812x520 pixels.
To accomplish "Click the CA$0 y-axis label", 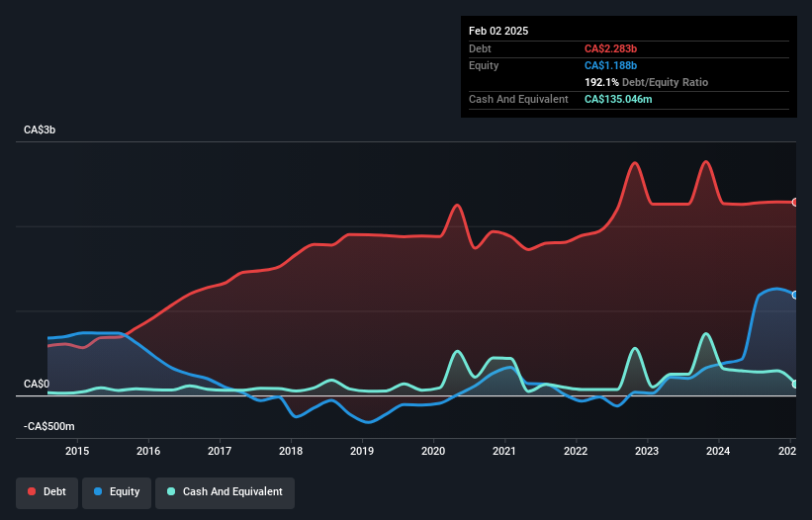I will point(37,384).
